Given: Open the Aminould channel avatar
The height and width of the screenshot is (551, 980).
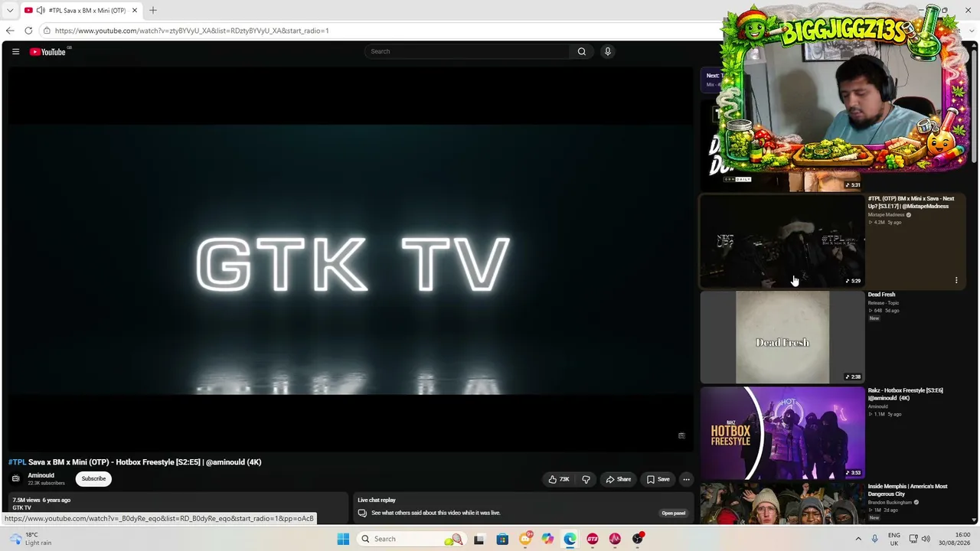Looking at the screenshot, I should click(x=15, y=479).
